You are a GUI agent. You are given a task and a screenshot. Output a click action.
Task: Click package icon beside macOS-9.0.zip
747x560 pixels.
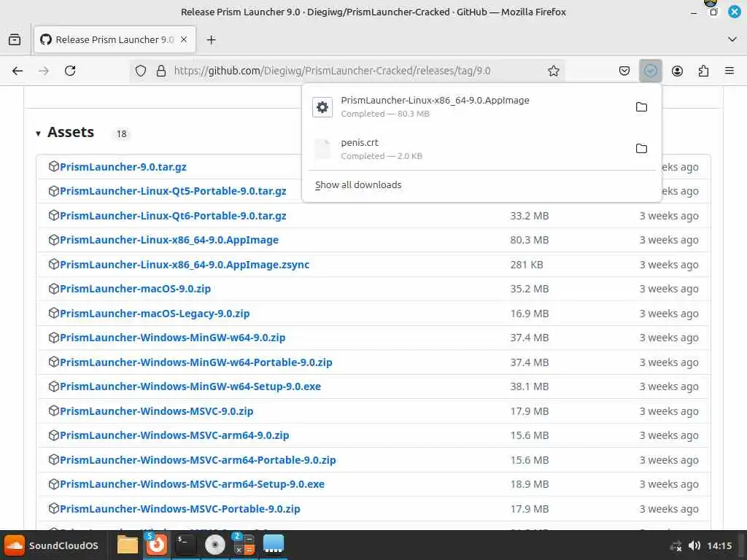click(53, 288)
